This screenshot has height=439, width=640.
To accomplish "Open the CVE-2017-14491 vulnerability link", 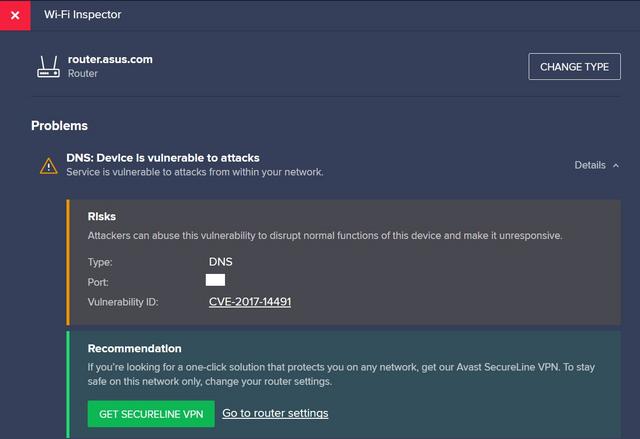I will pos(250,302).
